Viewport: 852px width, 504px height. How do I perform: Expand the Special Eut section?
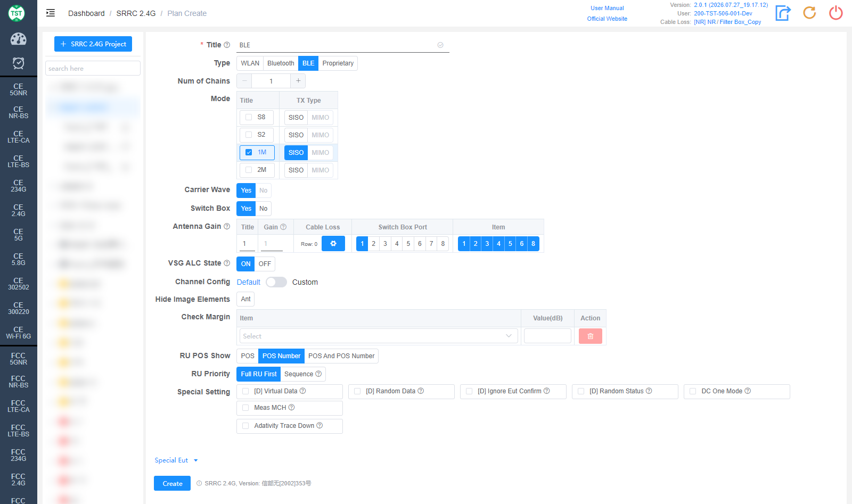point(176,460)
